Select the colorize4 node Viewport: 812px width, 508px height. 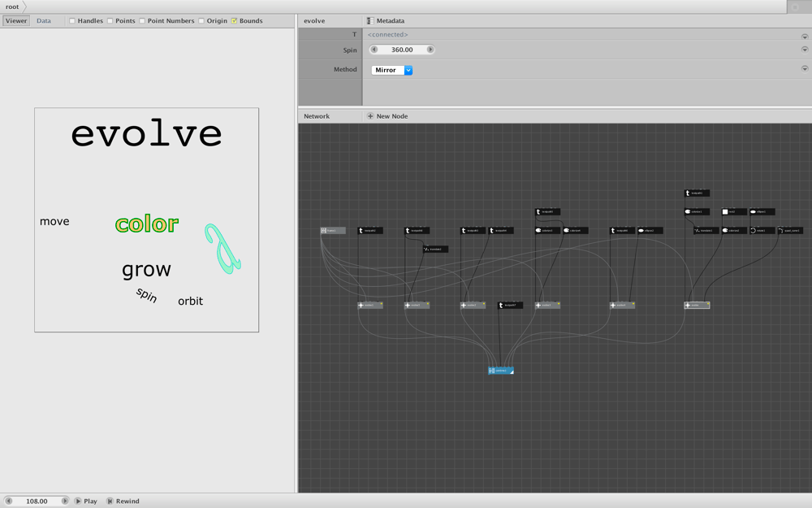pos(576,231)
